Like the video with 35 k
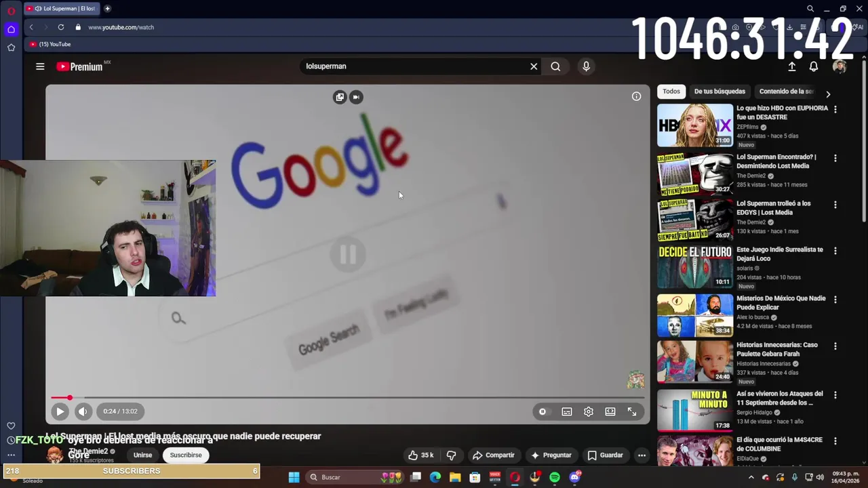 pyautogui.click(x=420, y=455)
